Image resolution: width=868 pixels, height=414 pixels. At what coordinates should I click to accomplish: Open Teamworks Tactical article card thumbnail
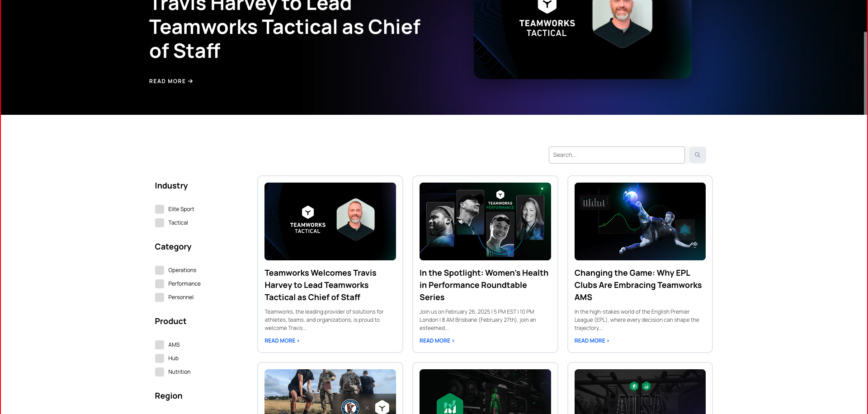point(330,221)
